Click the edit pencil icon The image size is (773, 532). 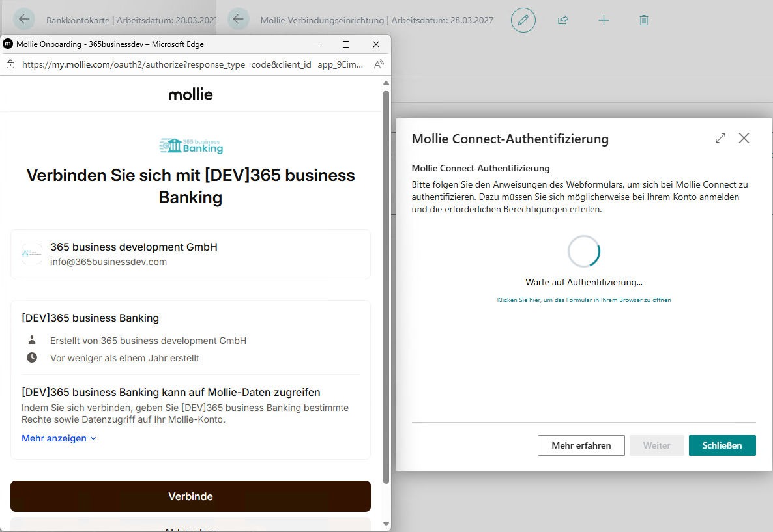pyautogui.click(x=523, y=20)
